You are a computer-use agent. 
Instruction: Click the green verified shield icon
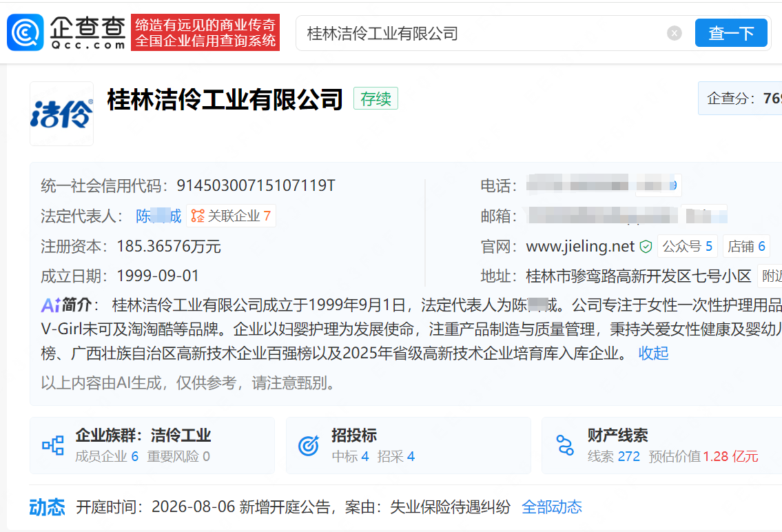point(646,246)
